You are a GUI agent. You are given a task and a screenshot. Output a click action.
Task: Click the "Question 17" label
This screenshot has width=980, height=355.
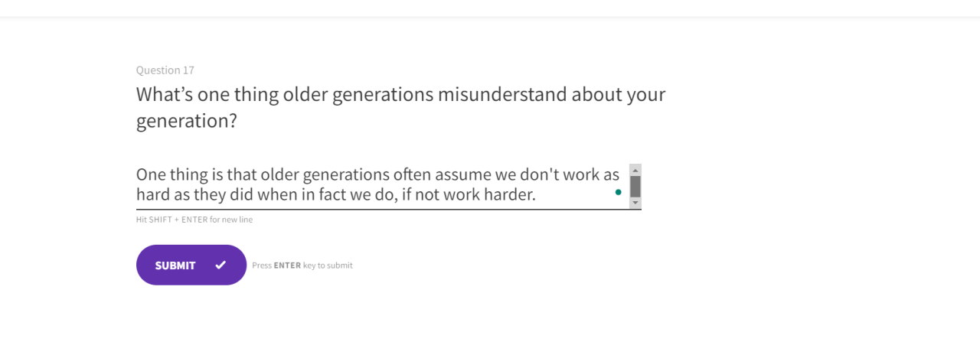(x=165, y=70)
